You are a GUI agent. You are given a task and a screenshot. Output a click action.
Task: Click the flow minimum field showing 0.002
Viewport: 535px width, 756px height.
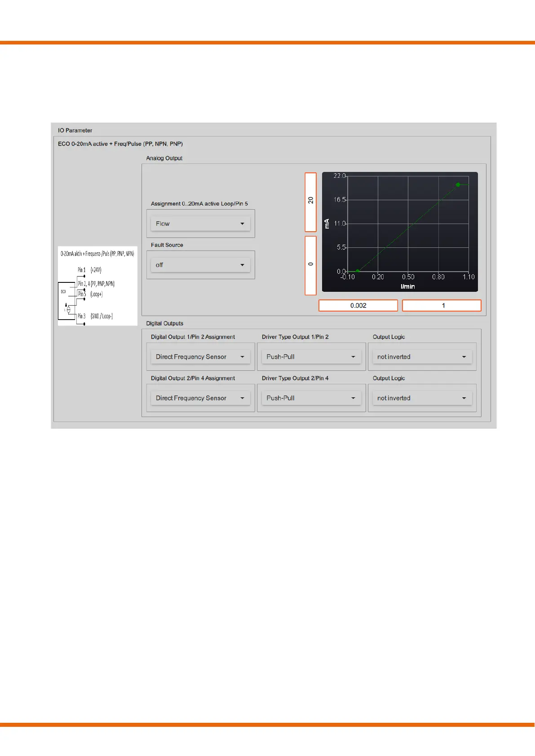pyautogui.click(x=358, y=306)
